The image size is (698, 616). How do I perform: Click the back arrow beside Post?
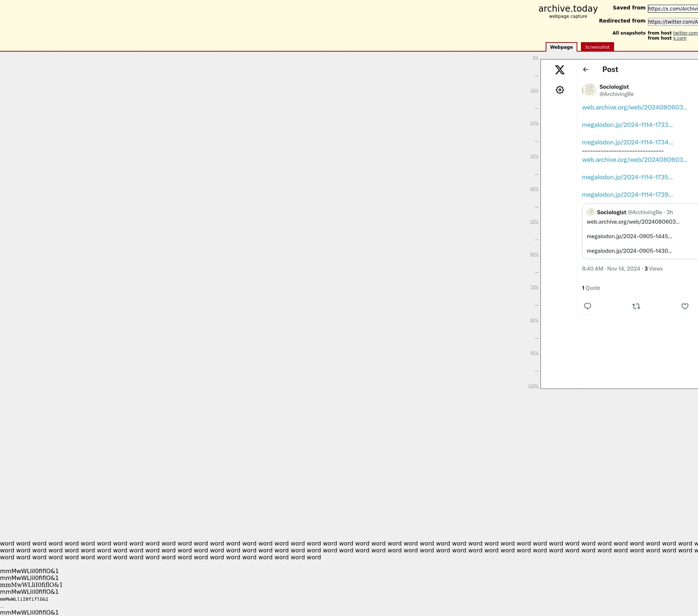pos(586,69)
